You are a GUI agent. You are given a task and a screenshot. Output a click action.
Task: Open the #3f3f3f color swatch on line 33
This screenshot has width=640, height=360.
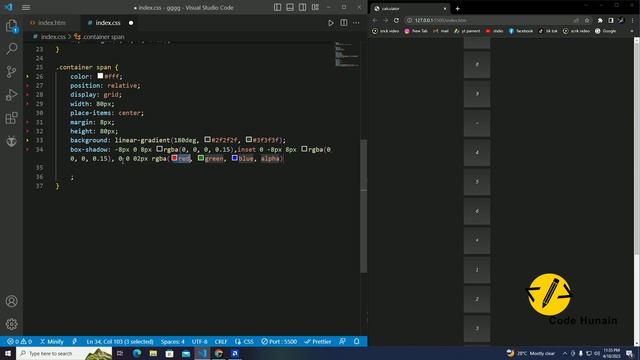tap(249, 140)
